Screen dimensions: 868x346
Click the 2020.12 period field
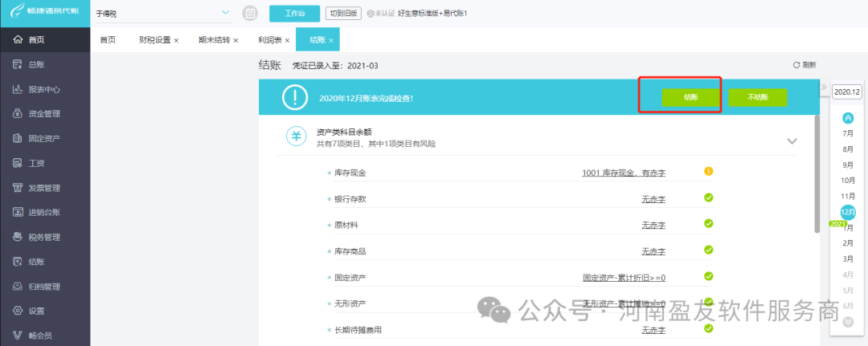pos(847,92)
